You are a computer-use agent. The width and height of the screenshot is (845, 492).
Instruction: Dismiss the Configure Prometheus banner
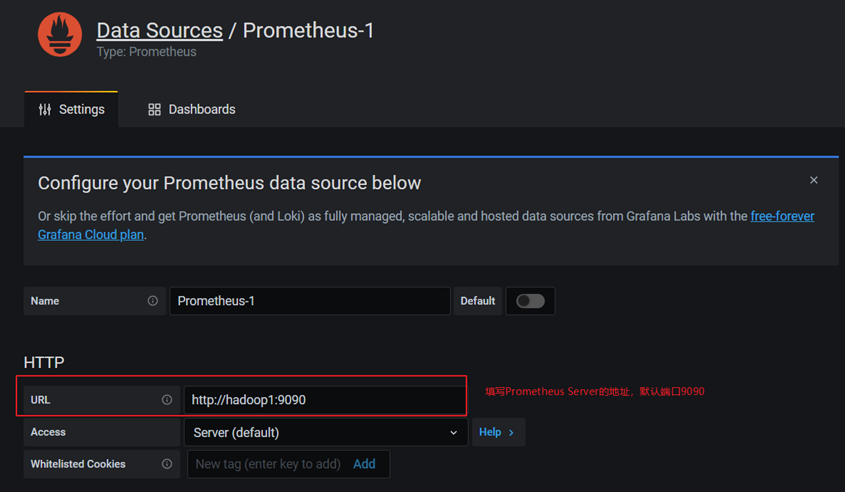coord(814,180)
